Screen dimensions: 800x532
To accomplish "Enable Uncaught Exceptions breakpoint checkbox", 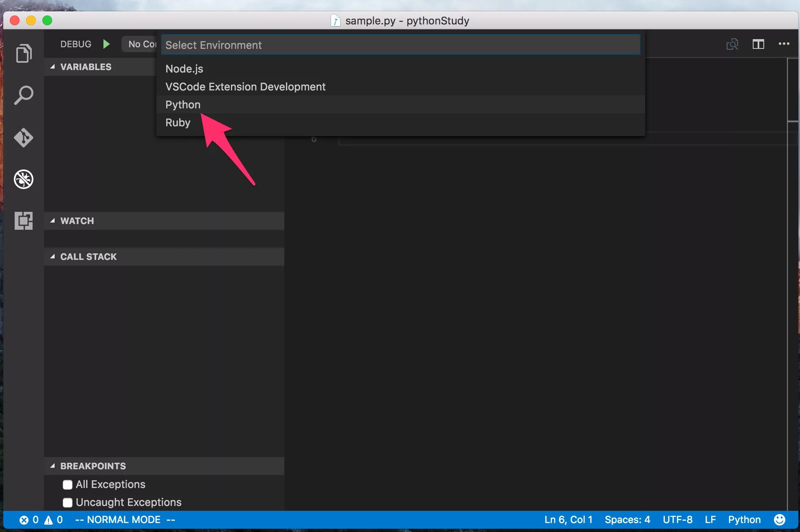I will (68, 502).
